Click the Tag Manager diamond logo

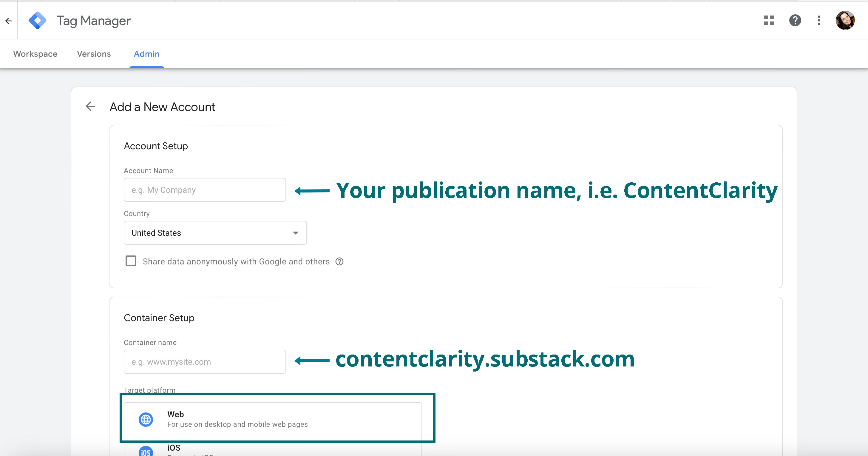37,21
